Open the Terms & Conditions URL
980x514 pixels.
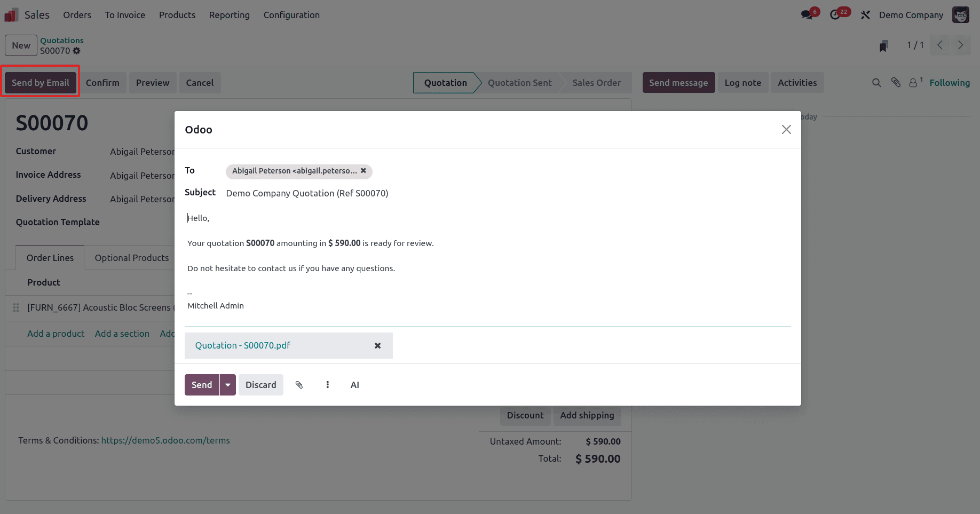[x=165, y=440]
